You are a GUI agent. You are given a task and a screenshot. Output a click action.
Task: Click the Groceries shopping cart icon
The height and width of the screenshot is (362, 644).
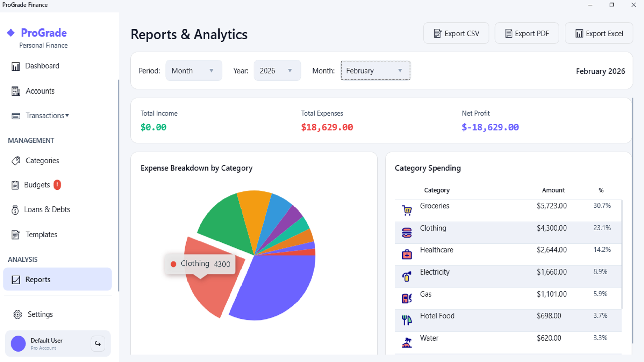tap(407, 210)
